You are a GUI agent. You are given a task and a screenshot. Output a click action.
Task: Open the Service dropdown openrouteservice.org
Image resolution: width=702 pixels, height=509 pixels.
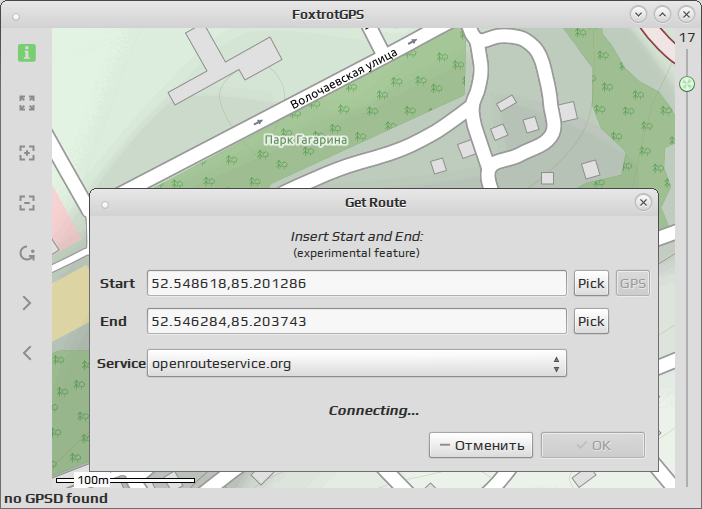click(x=357, y=363)
